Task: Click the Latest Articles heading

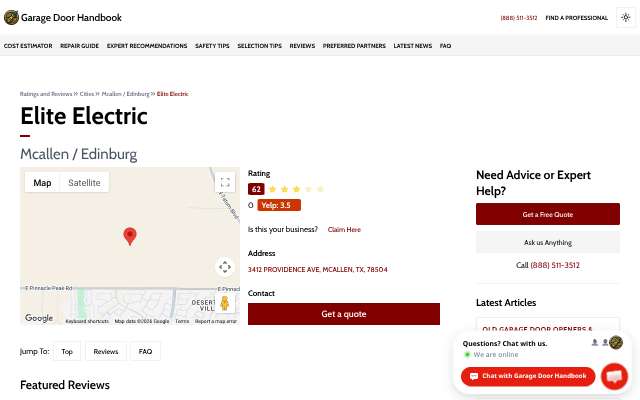Action: pos(506,302)
